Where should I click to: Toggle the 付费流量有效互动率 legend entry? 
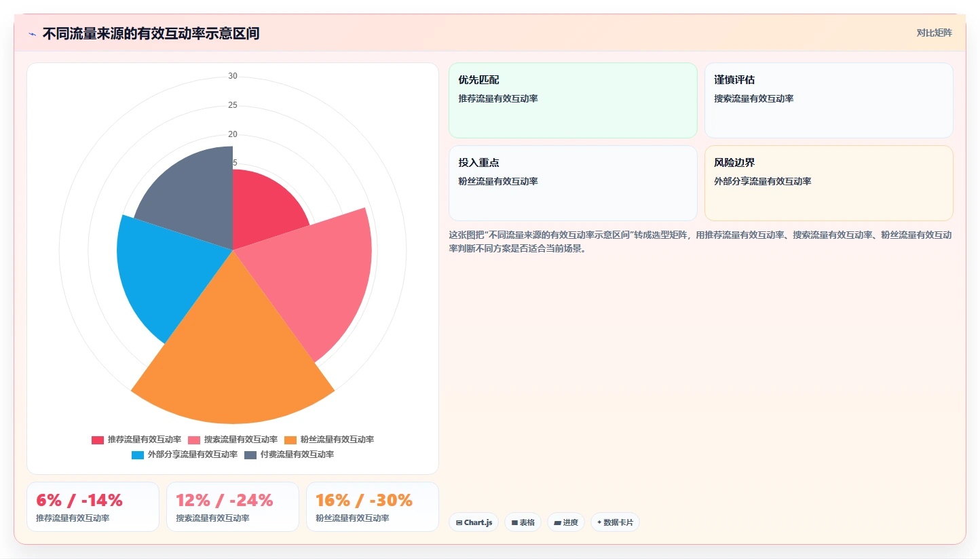coord(289,455)
